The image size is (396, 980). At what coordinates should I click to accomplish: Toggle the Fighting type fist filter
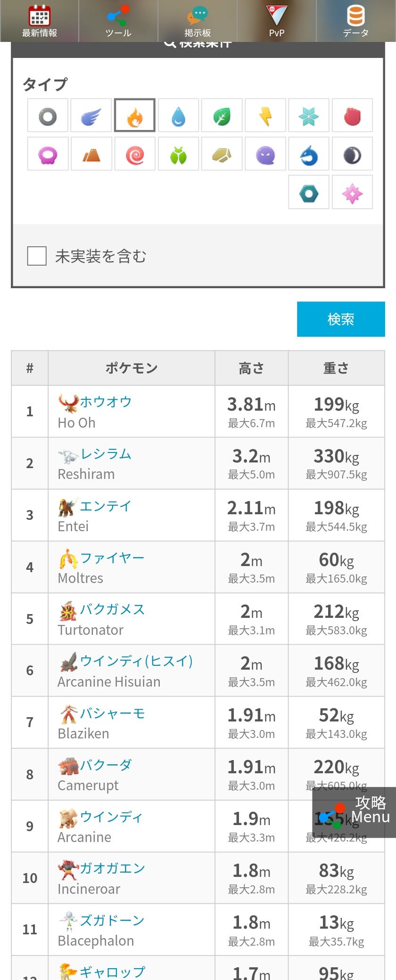[352, 115]
